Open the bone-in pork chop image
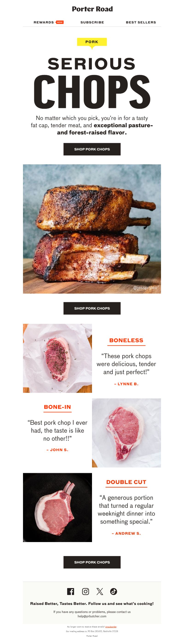This screenshot has height=644, width=184. point(126,433)
